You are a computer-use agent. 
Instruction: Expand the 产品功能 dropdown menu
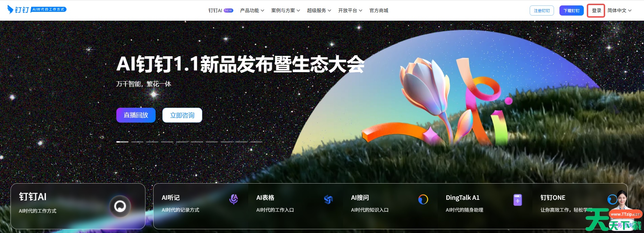[252, 10]
